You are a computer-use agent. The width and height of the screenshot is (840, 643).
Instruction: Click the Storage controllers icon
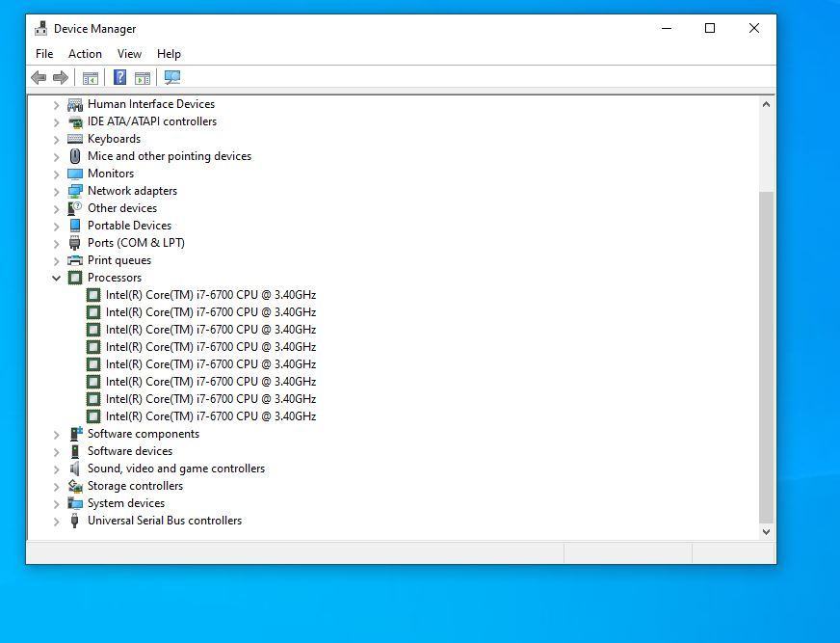pyautogui.click(x=75, y=486)
